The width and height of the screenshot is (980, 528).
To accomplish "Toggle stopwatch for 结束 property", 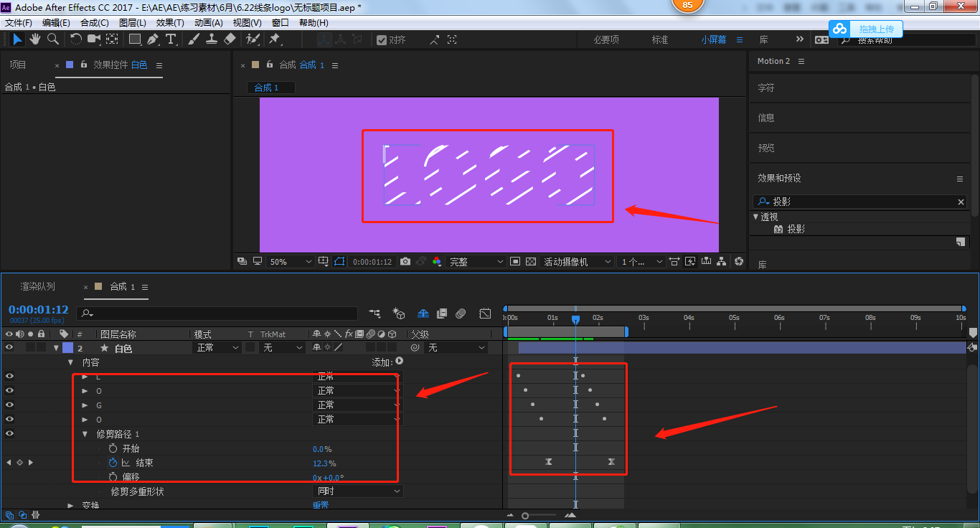I will click(x=113, y=463).
